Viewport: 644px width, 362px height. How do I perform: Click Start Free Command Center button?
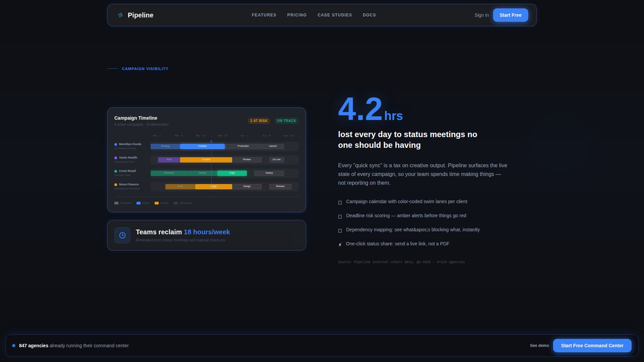(592, 346)
